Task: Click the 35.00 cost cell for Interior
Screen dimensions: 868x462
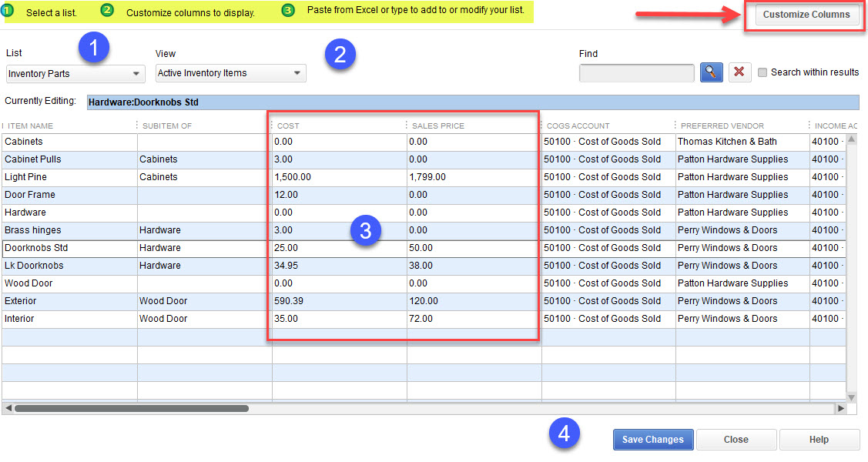Action: 340,319
